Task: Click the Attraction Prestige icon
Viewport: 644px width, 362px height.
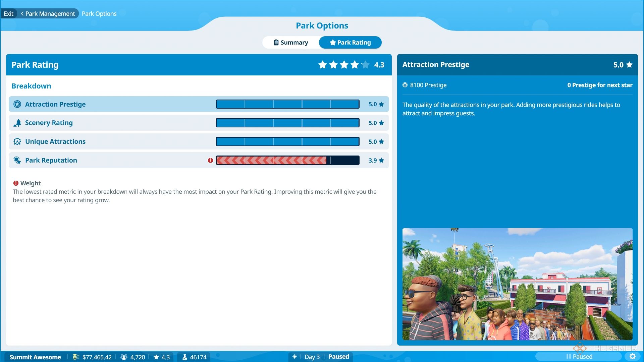Action: [x=17, y=104]
